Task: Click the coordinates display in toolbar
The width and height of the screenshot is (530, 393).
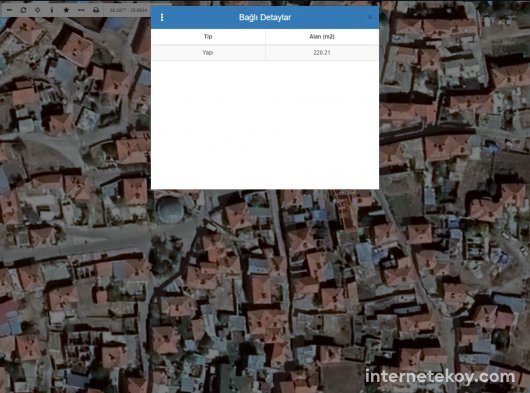Action: [x=128, y=10]
